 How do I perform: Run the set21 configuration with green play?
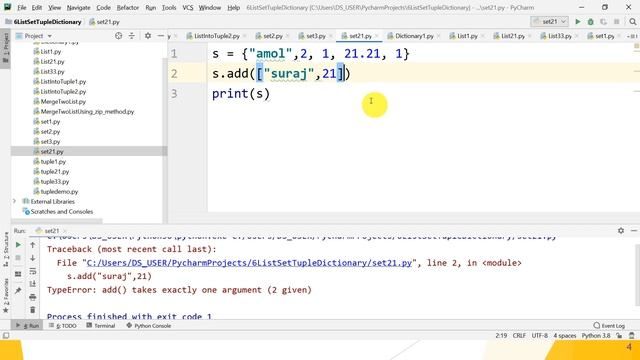578,22
